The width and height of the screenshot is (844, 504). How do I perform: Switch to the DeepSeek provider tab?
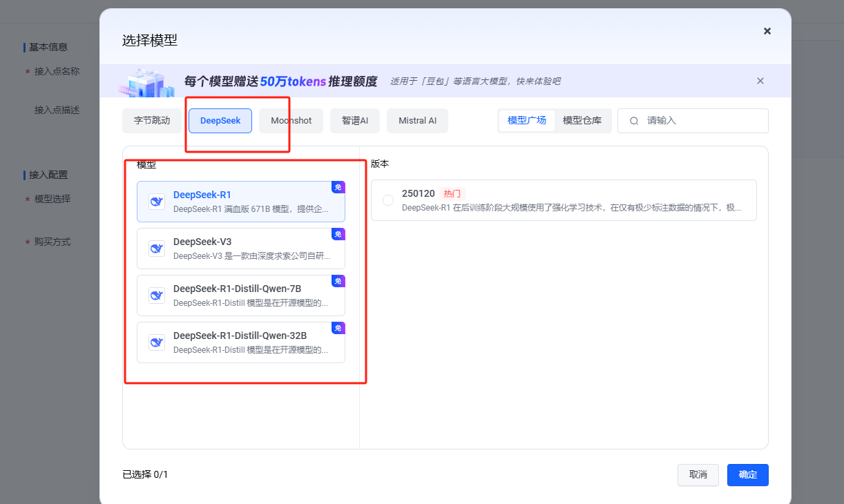[220, 121]
